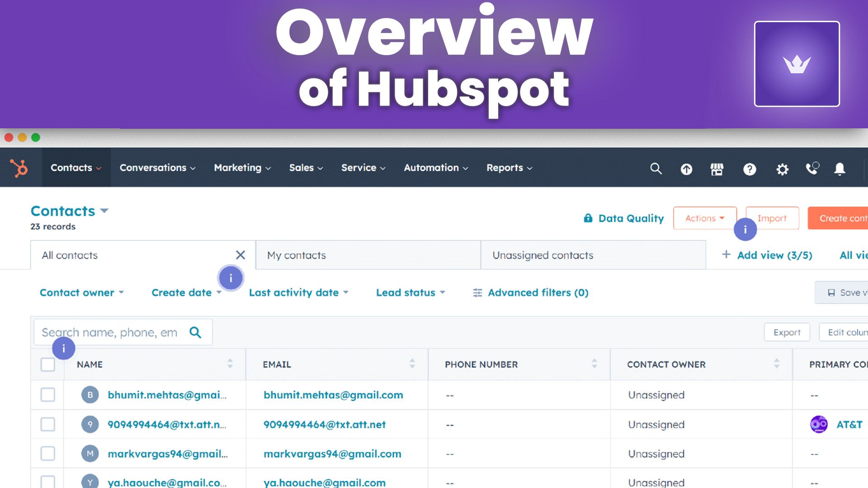
Task: Open the markvargas94@gmail.com email link
Action: [x=332, y=454]
